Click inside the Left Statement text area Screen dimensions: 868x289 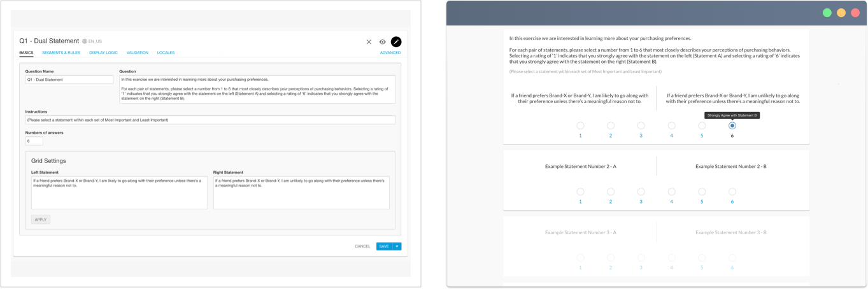click(119, 193)
